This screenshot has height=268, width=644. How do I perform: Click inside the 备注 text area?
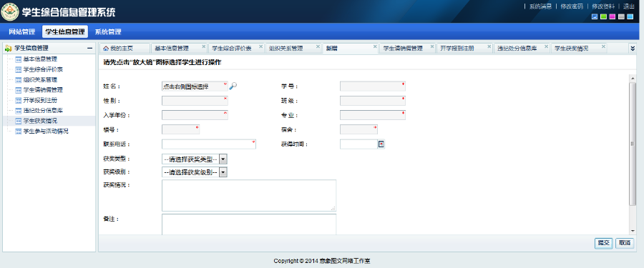pyautogui.click(x=249, y=224)
